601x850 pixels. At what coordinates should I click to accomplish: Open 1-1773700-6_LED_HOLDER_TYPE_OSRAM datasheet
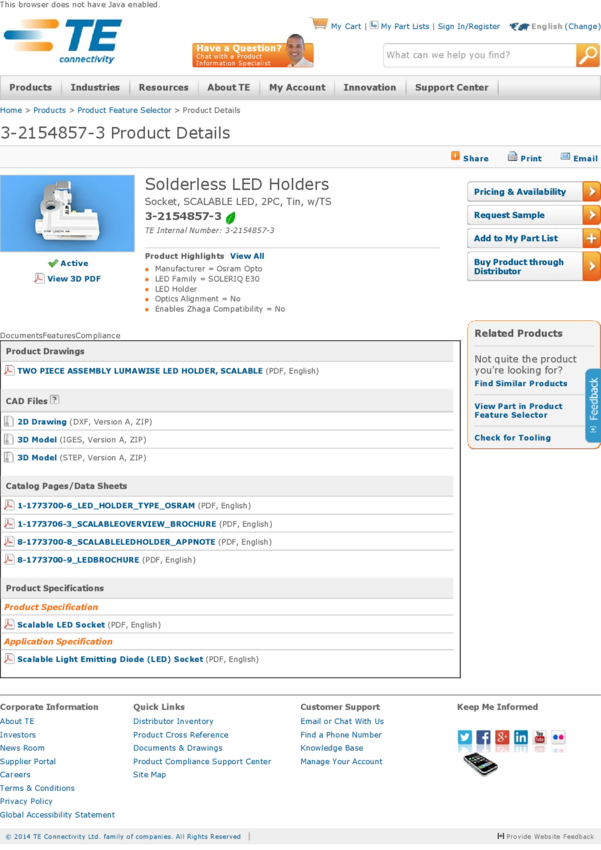tap(106, 505)
